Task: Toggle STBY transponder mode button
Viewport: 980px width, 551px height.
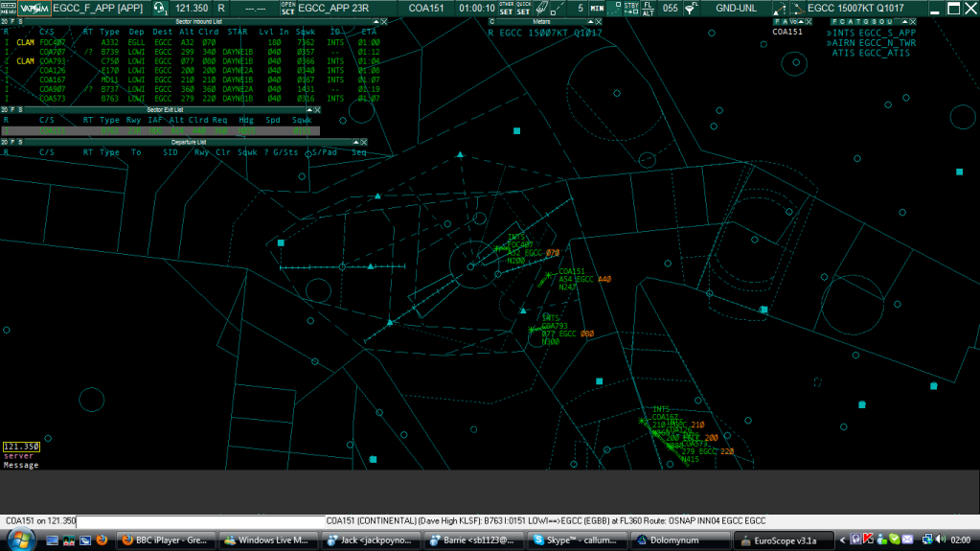Action: tap(631, 8)
